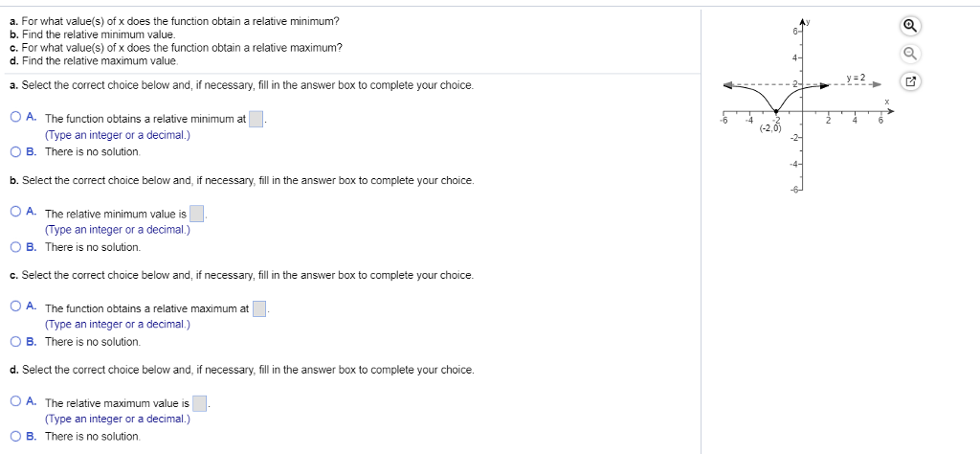This screenshot has width=980, height=454.
Task: Click the answer box for relative maximum value
Action: click(199, 403)
